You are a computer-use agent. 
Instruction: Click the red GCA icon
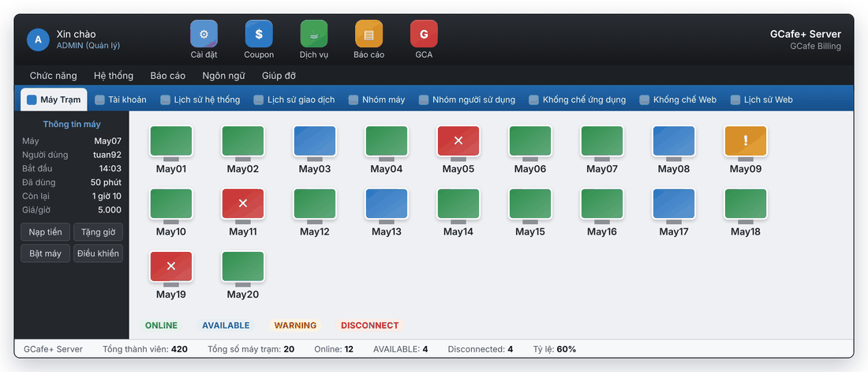coord(424,34)
